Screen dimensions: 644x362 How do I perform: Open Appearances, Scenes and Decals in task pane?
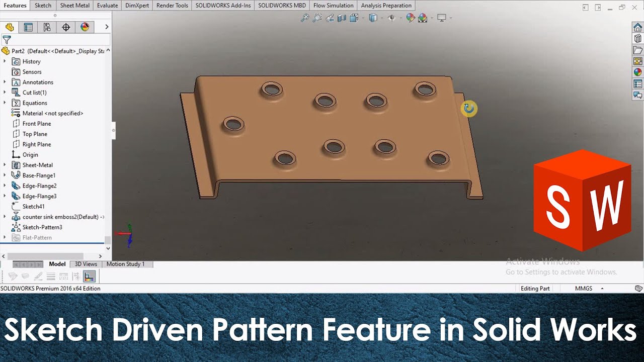tap(637, 72)
